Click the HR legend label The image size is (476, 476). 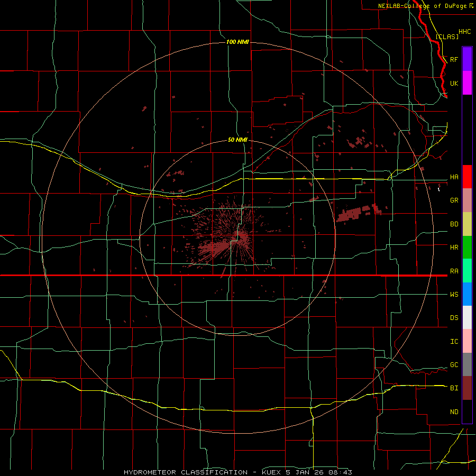[454, 248]
